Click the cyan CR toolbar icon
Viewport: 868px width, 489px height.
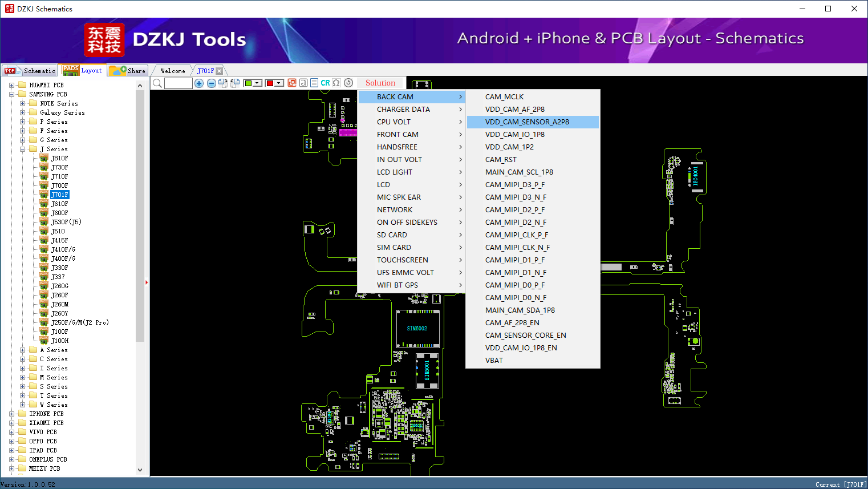pos(325,83)
